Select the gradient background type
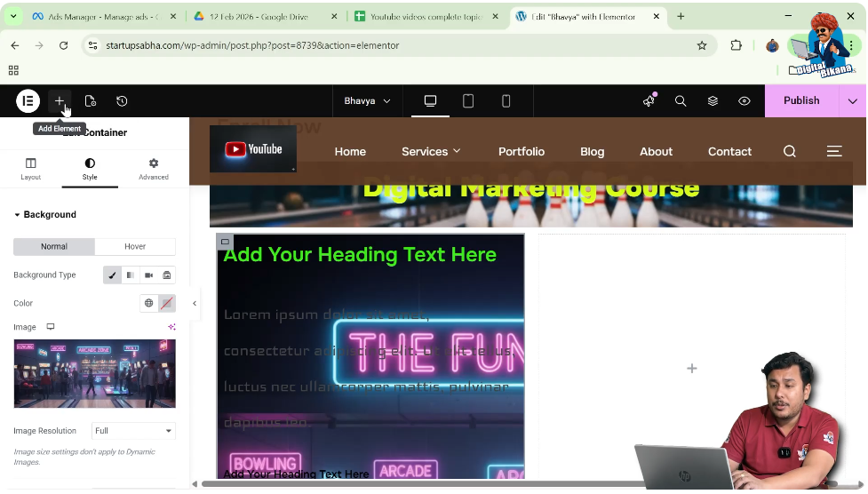This screenshot has width=868, height=494. click(130, 275)
